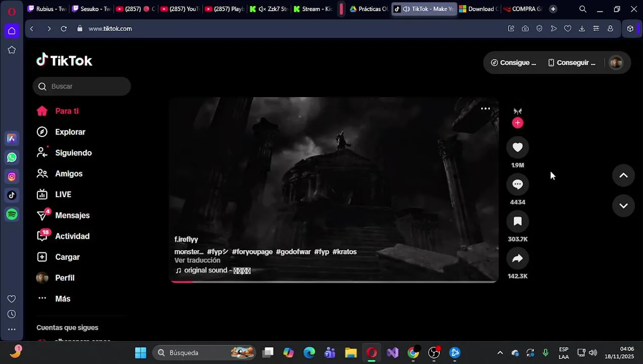This screenshot has width=643, height=364.
Task: Open Opera bookmarks star in sidebar
Action: tap(12, 50)
